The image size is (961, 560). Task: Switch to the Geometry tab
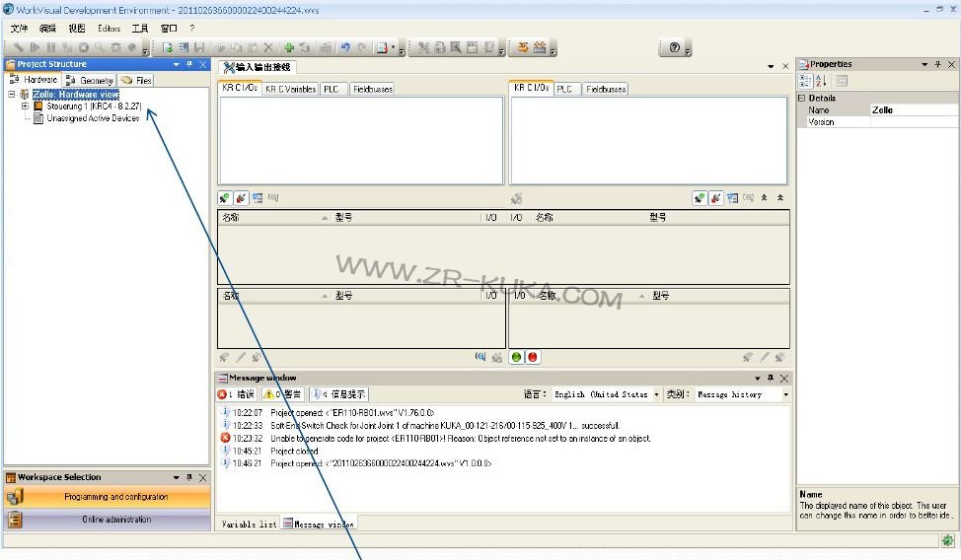[x=91, y=80]
